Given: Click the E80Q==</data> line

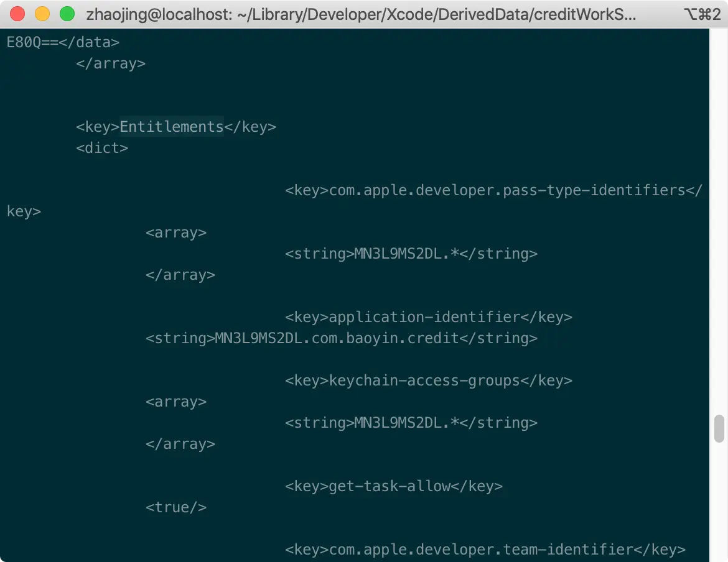Looking at the screenshot, I should pyautogui.click(x=63, y=42).
